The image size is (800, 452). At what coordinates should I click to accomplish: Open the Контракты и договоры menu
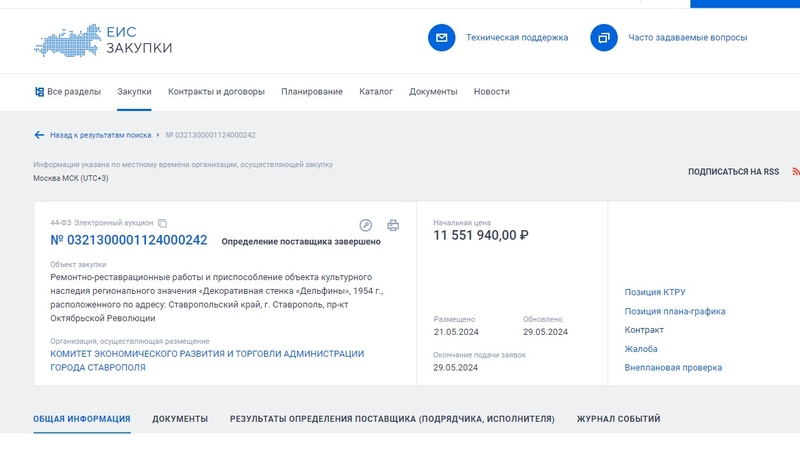[216, 92]
